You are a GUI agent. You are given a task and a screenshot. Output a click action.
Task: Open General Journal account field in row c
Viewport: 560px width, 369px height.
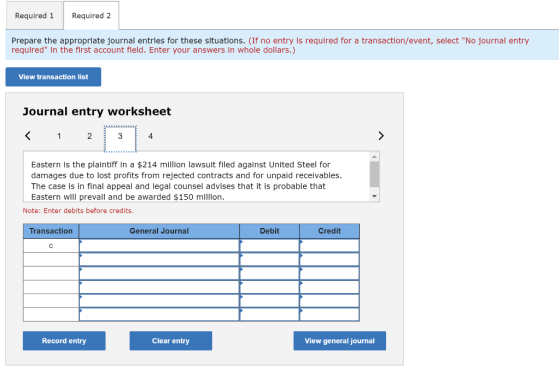click(x=159, y=246)
